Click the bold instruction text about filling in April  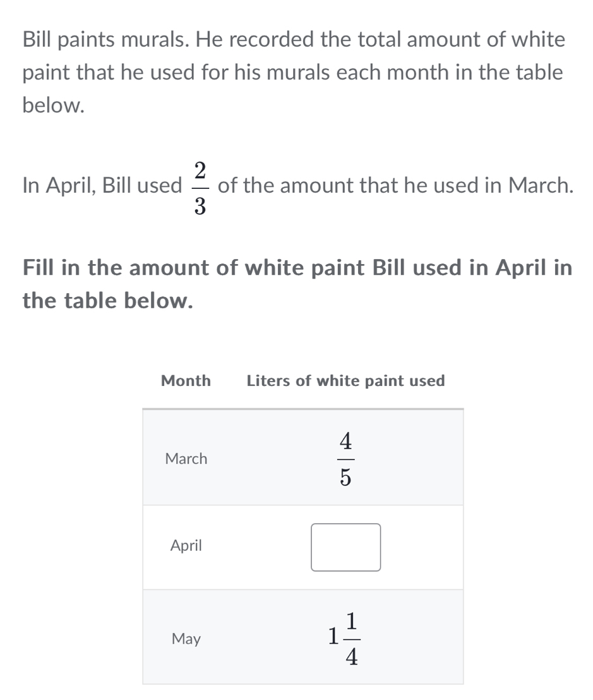(297, 284)
